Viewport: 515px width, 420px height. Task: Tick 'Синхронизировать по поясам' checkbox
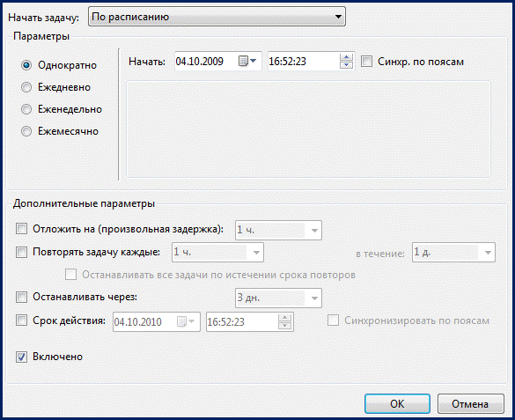coord(333,321)
